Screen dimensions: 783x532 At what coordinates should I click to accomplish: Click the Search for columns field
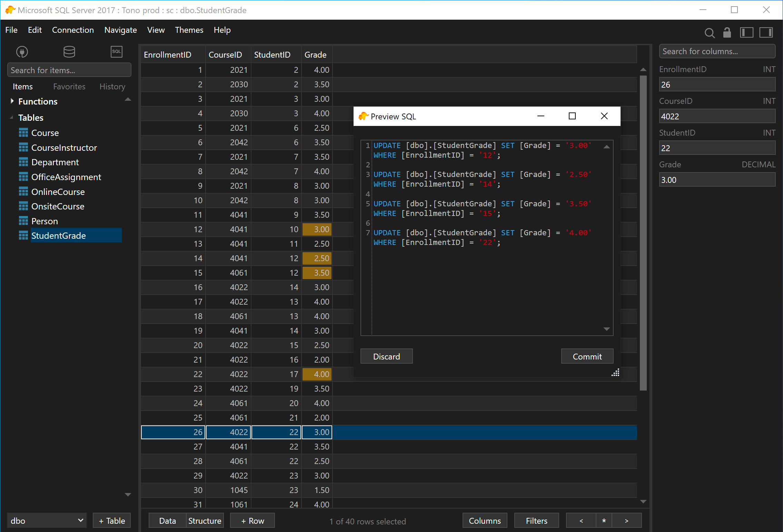[x=717, y=51]
